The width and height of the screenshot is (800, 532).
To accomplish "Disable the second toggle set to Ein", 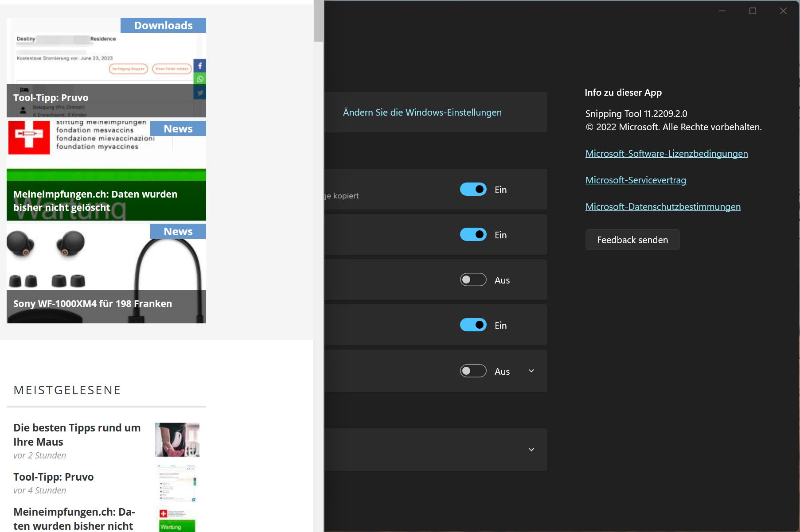I will pos(473,234).
